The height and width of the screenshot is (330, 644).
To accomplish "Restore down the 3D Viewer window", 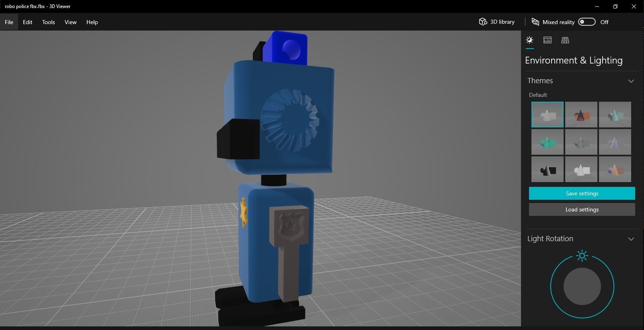I will coord(615,6).
